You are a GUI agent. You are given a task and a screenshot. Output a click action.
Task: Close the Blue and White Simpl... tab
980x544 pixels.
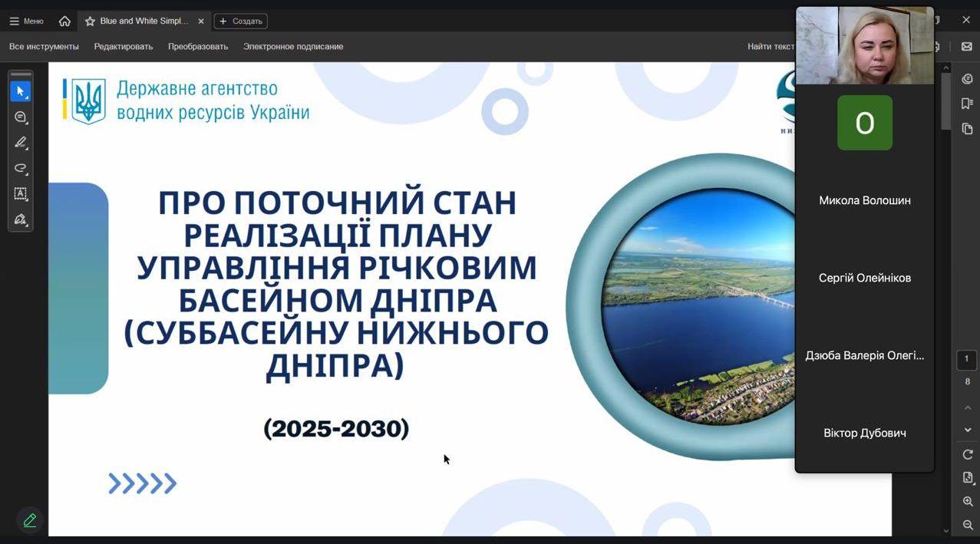(201, 21)
